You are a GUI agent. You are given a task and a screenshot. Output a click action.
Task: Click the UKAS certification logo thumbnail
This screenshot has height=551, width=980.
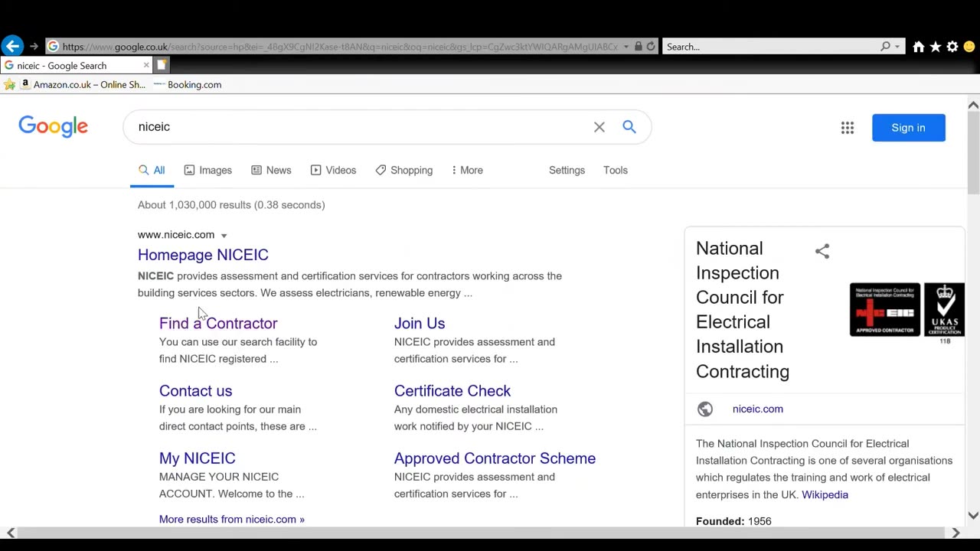pyautogui.click(x=944, y=309)
